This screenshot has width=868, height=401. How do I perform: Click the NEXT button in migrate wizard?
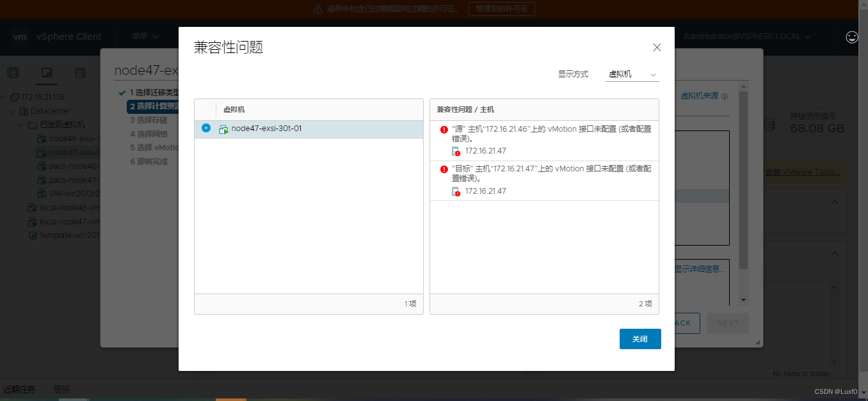coord(727,323)
